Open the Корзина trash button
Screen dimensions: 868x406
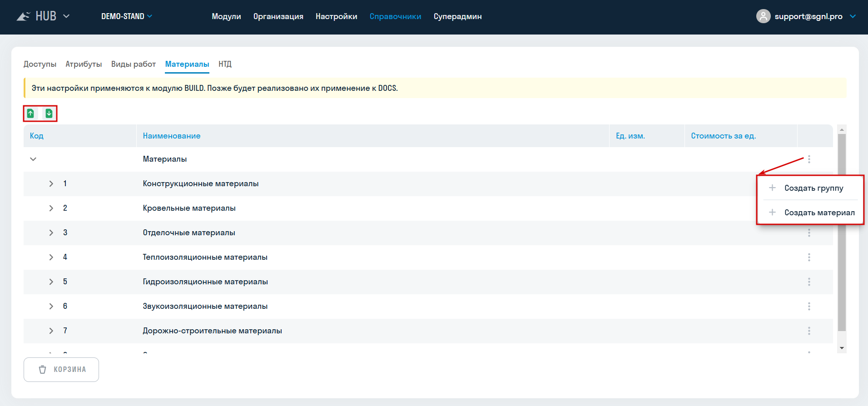tap(61, 370)
